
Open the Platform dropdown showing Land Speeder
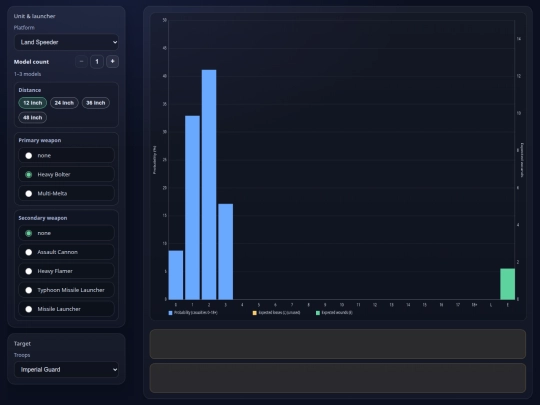(x=66, y=42)
